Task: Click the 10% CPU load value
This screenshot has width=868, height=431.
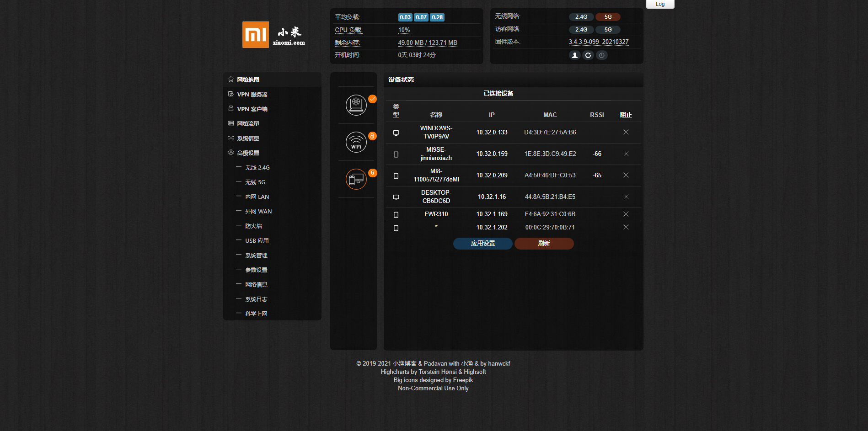Action: [x=404, y=30]
